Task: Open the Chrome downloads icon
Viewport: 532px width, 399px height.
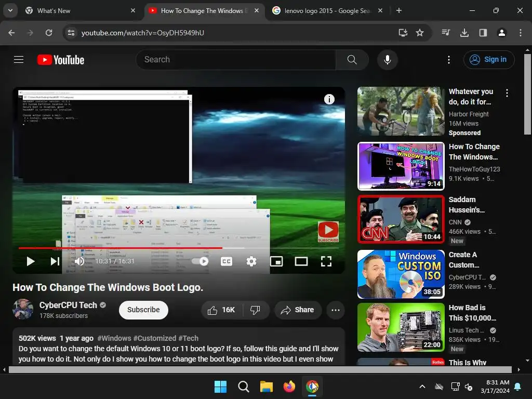Action: point(464,33)
